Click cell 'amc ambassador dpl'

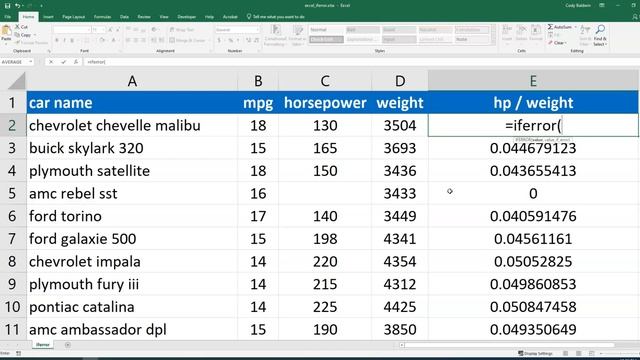point(132,329)
